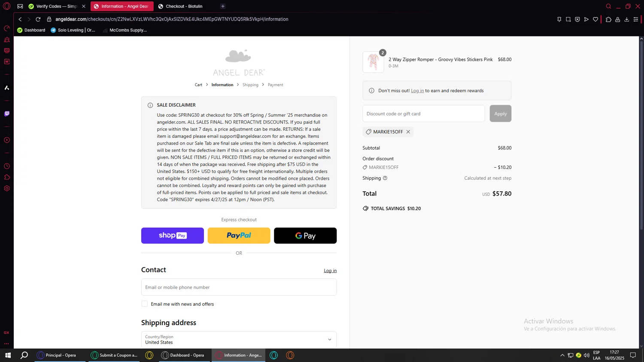The image size is (644, 362).
Task: Click the URL address bar
Action: coord(172,19)
